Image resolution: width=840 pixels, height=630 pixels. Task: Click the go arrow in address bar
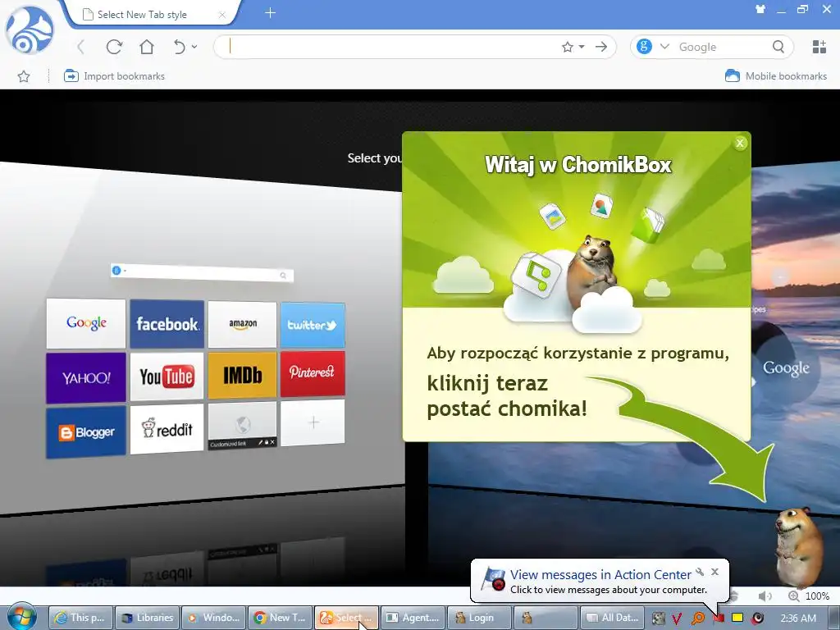click(x=601, y=47)
